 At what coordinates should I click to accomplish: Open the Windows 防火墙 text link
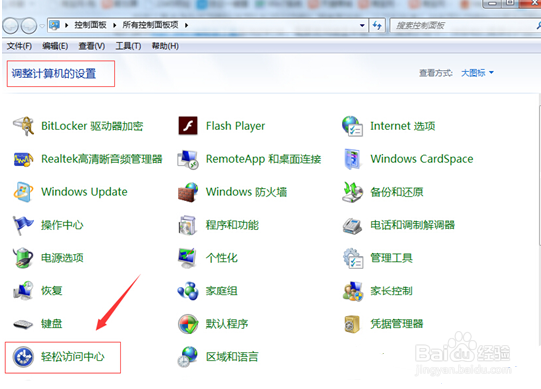click(x=246, y=192)
